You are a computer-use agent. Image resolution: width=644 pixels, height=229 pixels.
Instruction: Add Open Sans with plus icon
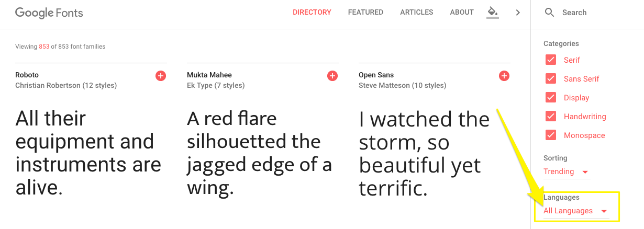(504, 76)
